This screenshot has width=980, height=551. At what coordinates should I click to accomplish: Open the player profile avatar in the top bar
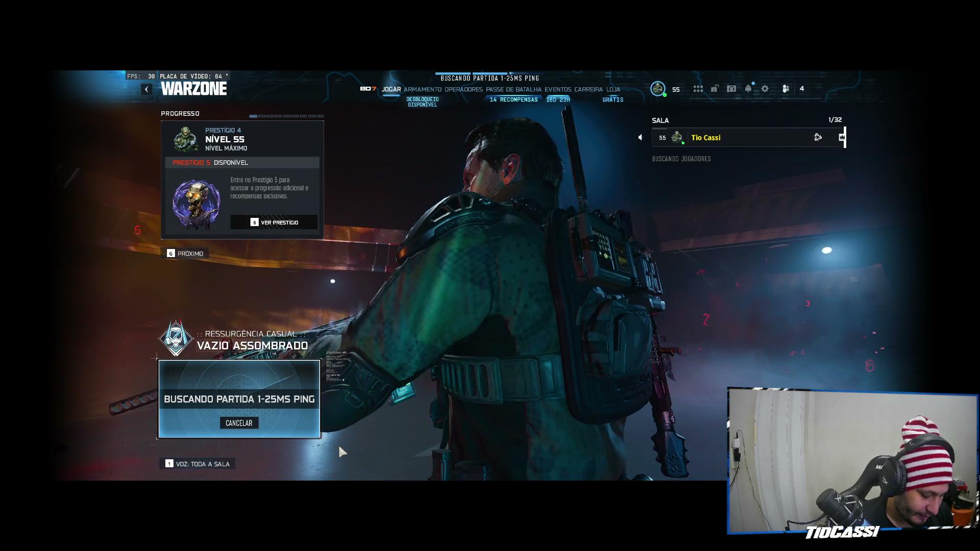click(x=658, y=89)
